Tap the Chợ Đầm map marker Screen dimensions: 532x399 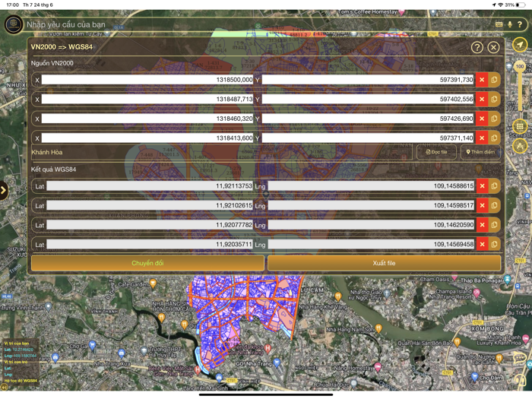click(x=475, y=376)
